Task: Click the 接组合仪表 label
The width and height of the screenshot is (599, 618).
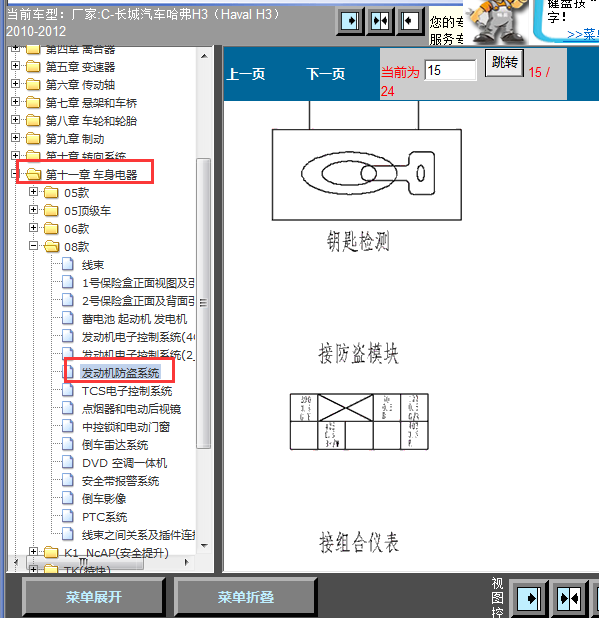Action: click(x=359, y=542)
